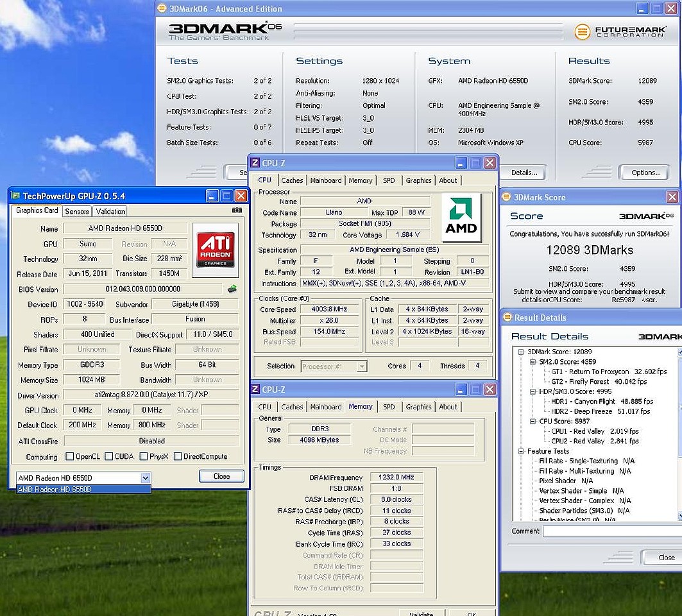
Task: Select Pixel Shader N/A tree row
Action: [x=566, y=481]
